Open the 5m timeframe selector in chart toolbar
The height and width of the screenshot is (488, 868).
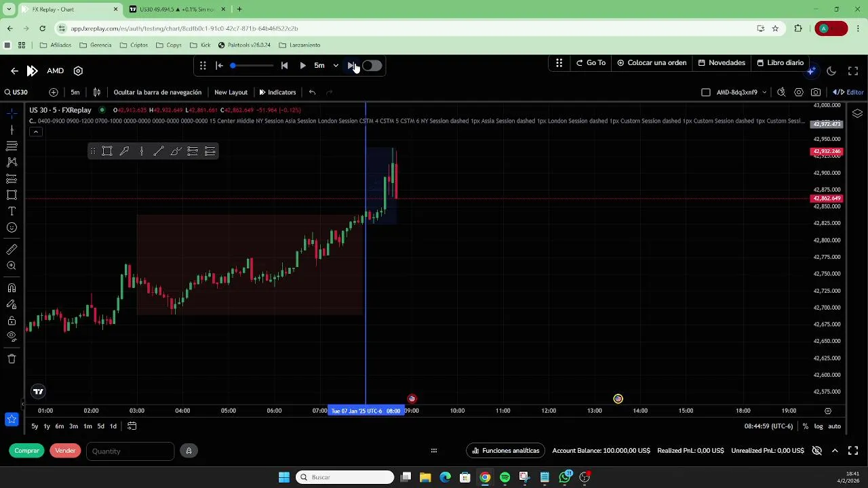(x=75, y=92)
